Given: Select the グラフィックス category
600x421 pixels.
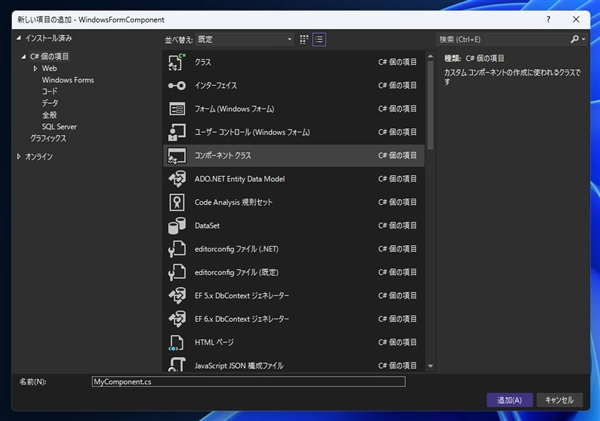Looking at the screenshot, I should coord(48,139).
